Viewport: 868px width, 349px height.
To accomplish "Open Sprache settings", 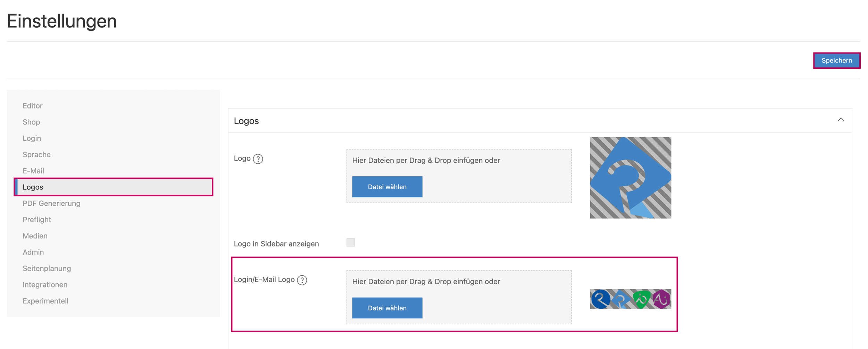I will (x=36, y=155).
